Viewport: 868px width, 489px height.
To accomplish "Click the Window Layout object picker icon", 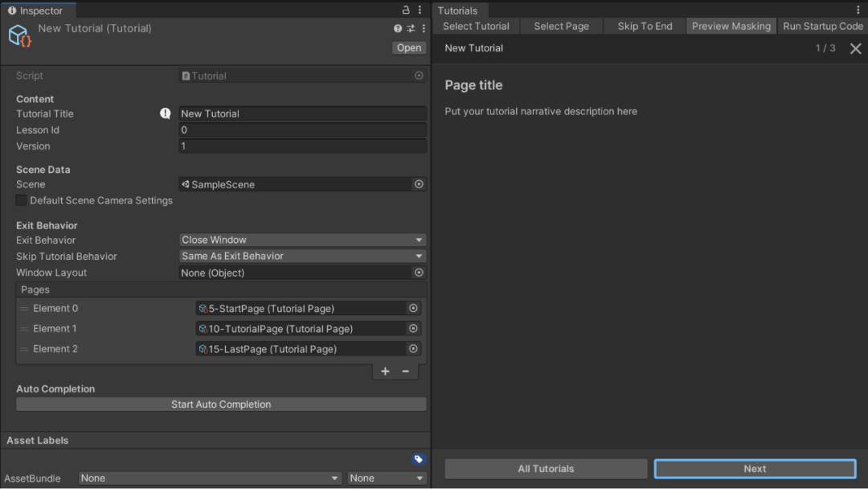I will pyautogui.click(x=419, y=273).
